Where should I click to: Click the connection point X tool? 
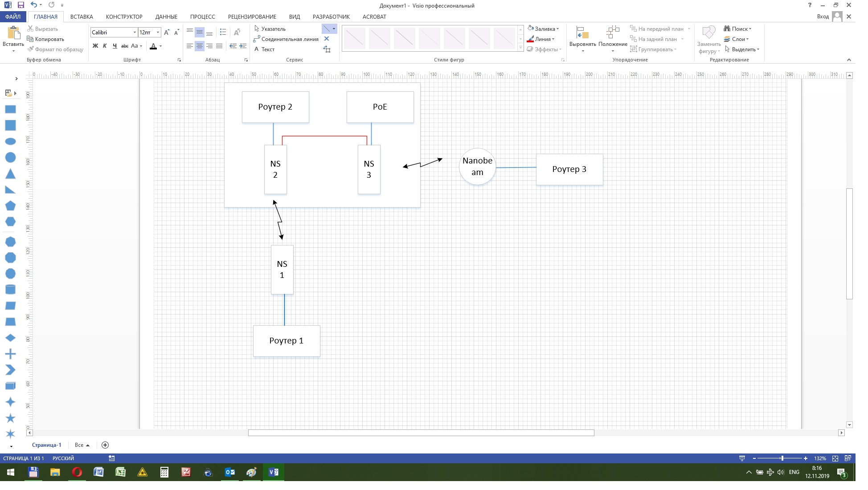coord(327,39)
